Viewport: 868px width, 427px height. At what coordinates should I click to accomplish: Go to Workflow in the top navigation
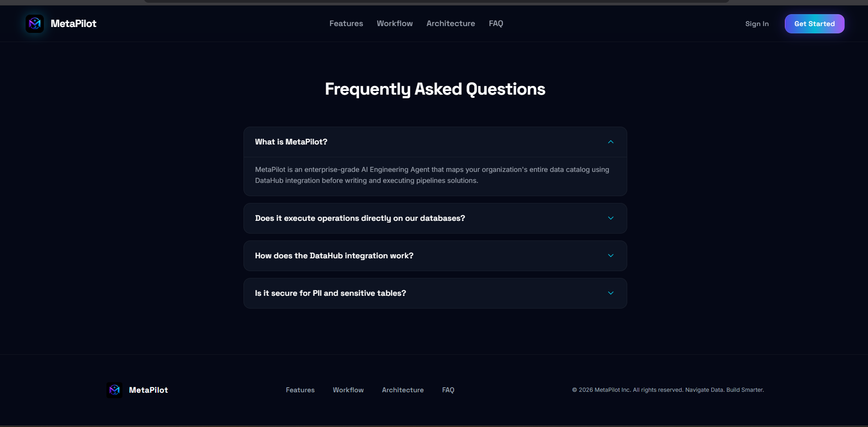pyautogui.click(x=395, y=23)
